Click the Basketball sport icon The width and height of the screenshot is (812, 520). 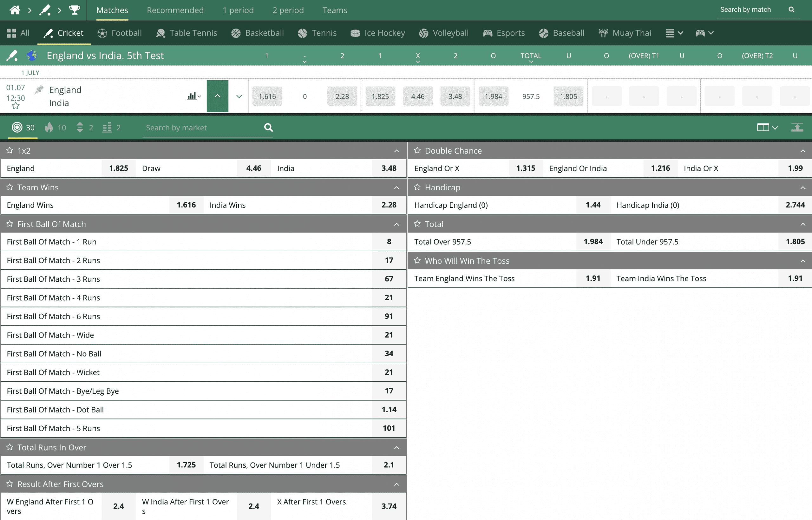(x=235, y=33)
